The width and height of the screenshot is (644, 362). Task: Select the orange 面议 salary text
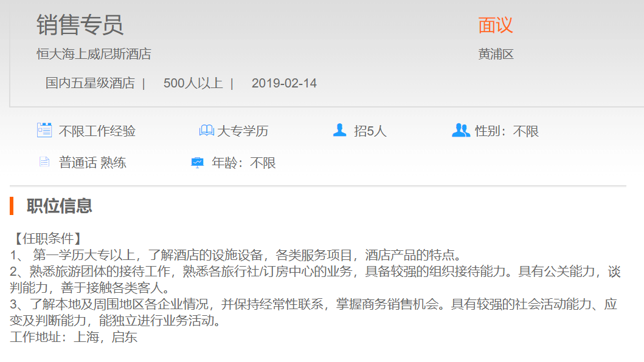pos(495,25)
